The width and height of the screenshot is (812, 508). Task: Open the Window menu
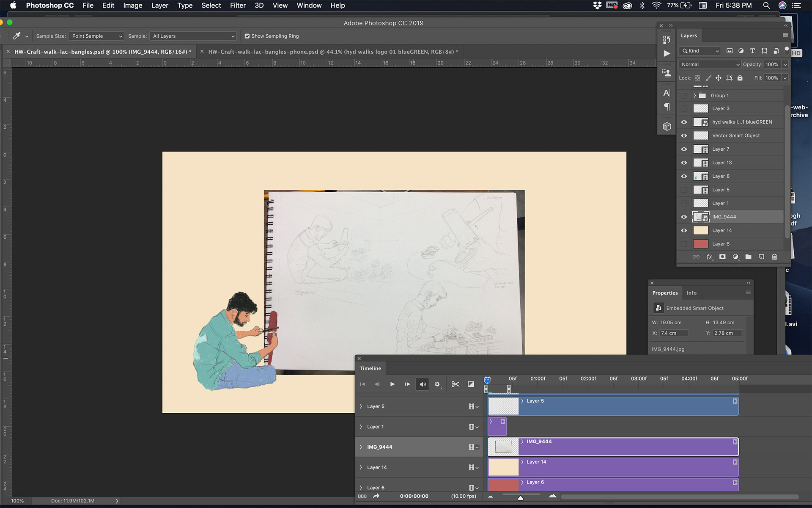(309, 6)
